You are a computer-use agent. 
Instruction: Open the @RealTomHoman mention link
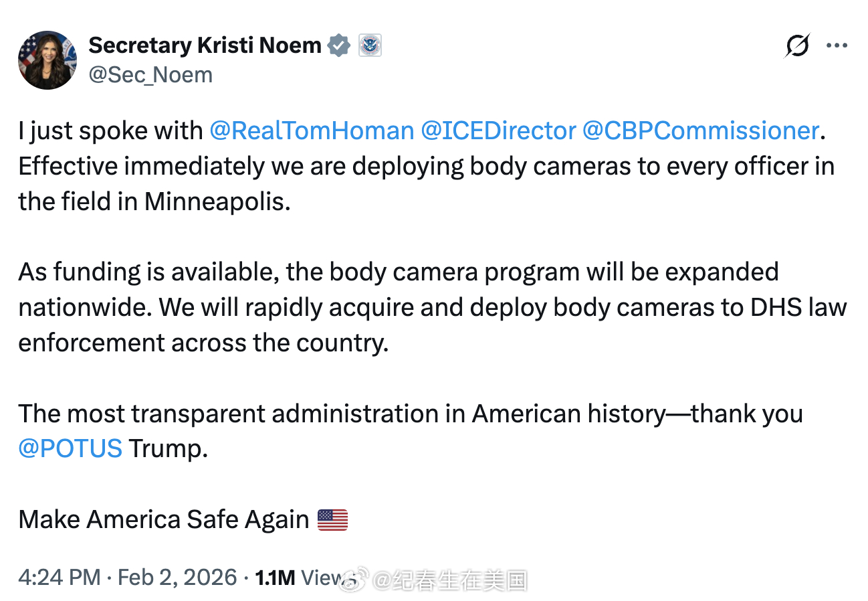coord(312,130)
